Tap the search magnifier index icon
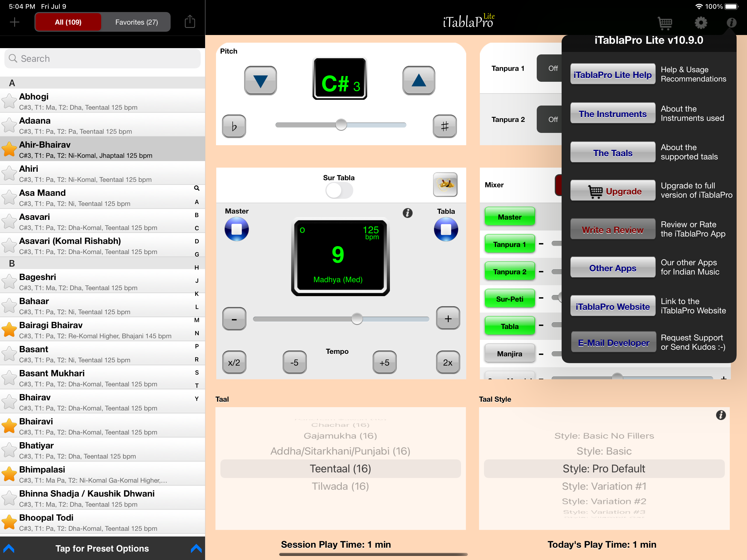 [197, 188]
